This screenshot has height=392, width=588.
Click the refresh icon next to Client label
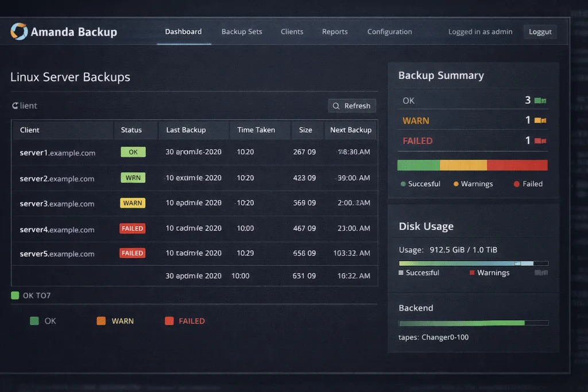click(x=15, y=106)
